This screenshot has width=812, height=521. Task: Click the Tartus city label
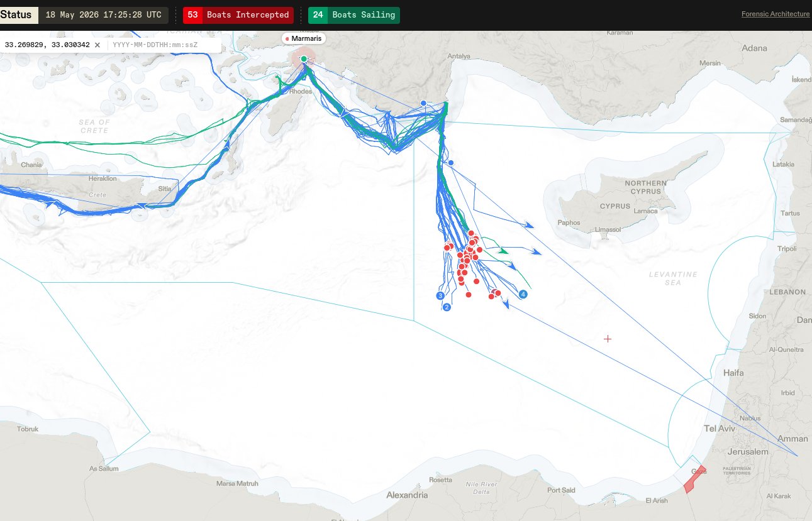(x=790, y=213)
